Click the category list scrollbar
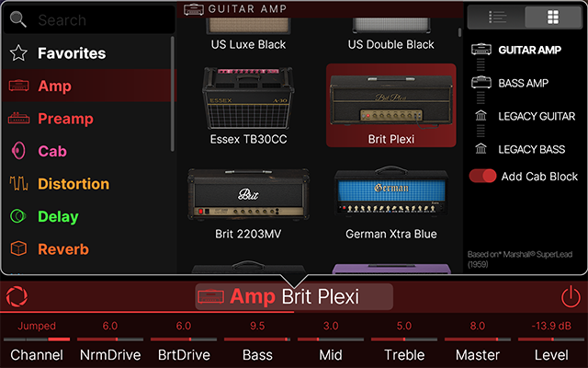 pyautogui.click(x=173, y=94)
